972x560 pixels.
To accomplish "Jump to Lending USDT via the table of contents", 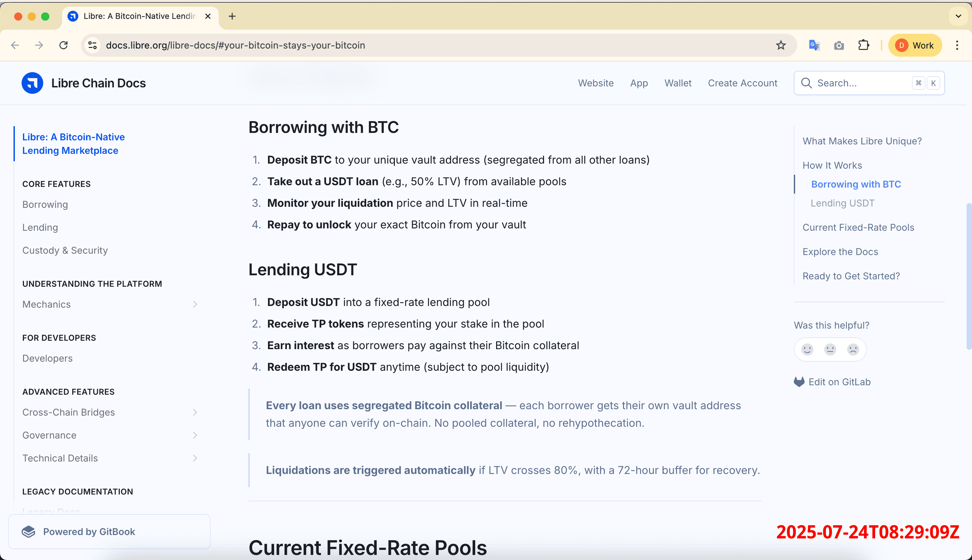I will coord(842,203).
